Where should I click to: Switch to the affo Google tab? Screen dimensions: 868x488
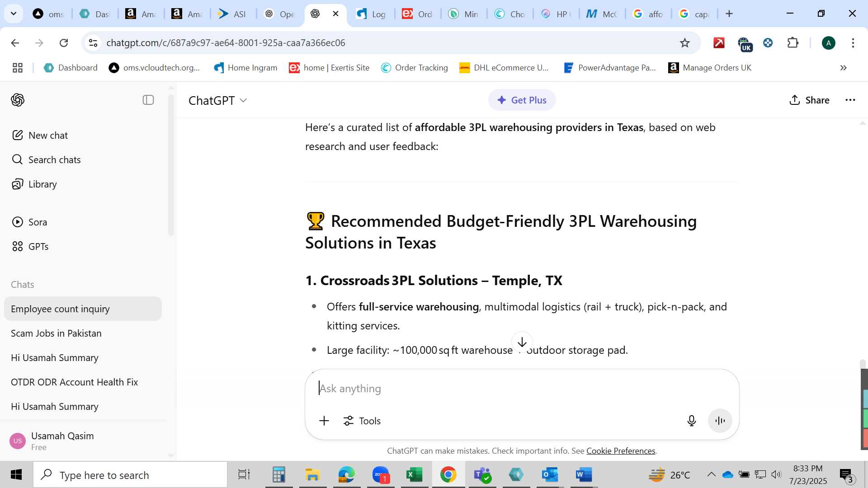(648, 14)
